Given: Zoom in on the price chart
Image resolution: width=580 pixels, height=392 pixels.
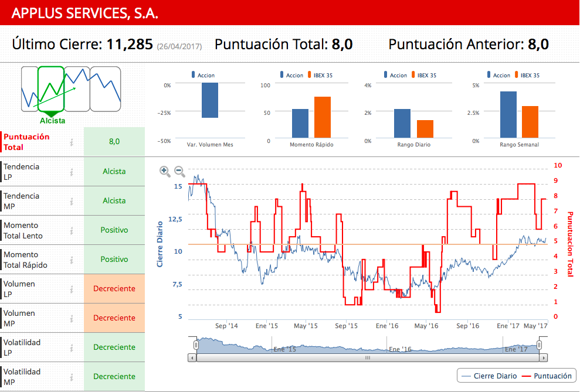Looking at the screenshot, I should click(x=165, y=171).
